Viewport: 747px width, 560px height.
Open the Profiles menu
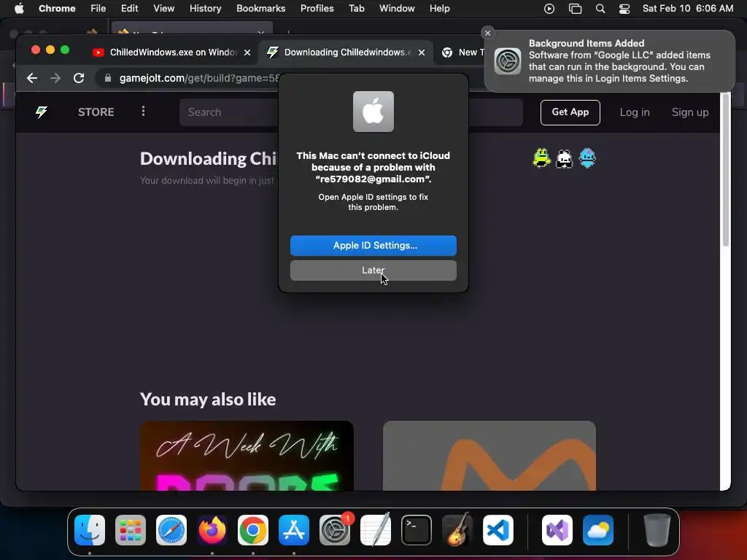click(x=317, y=9)
